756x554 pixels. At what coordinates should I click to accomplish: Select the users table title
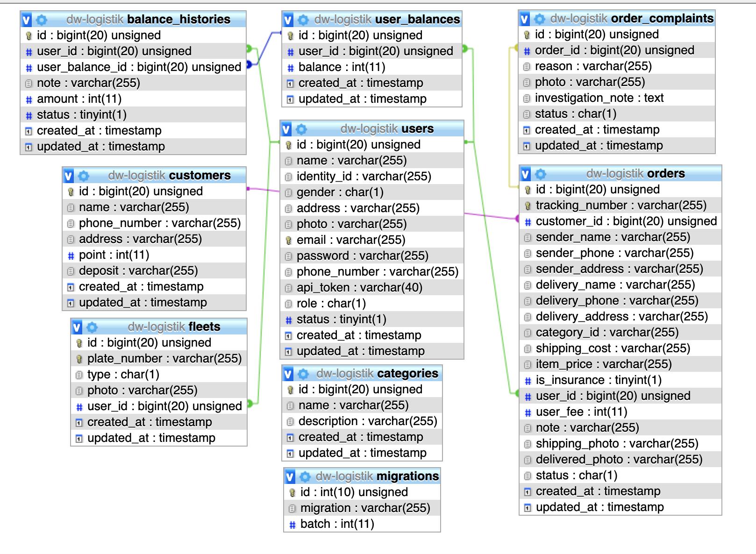[387, 129]
